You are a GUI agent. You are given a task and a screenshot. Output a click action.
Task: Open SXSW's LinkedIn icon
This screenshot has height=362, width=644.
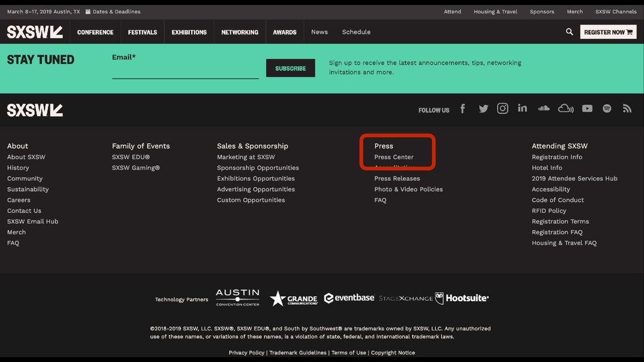click(x=523, y=108)
